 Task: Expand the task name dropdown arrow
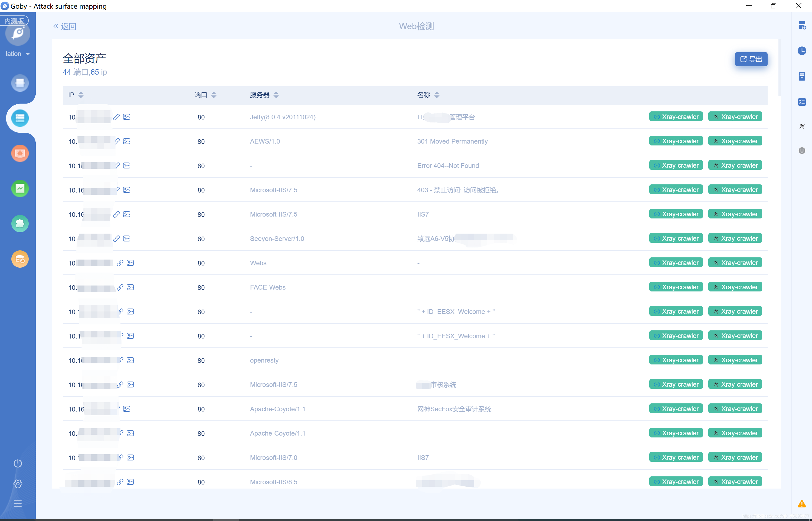click(28, 54)
